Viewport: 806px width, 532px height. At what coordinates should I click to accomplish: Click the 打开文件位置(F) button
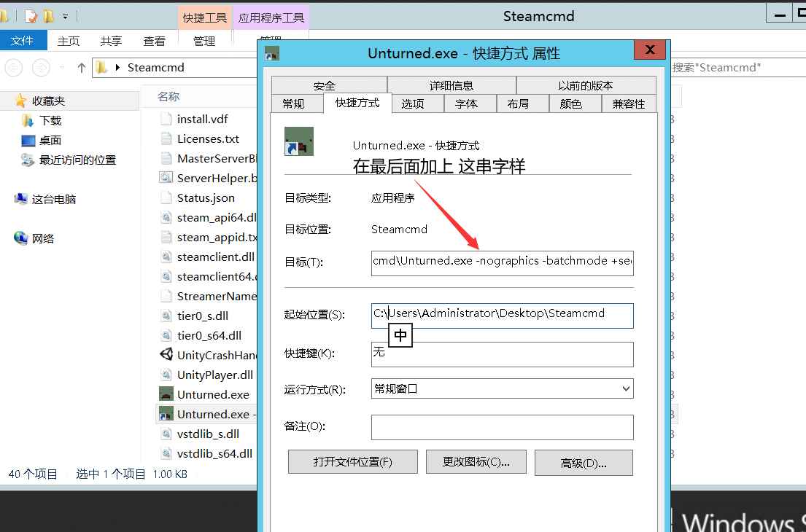[352, 462]
